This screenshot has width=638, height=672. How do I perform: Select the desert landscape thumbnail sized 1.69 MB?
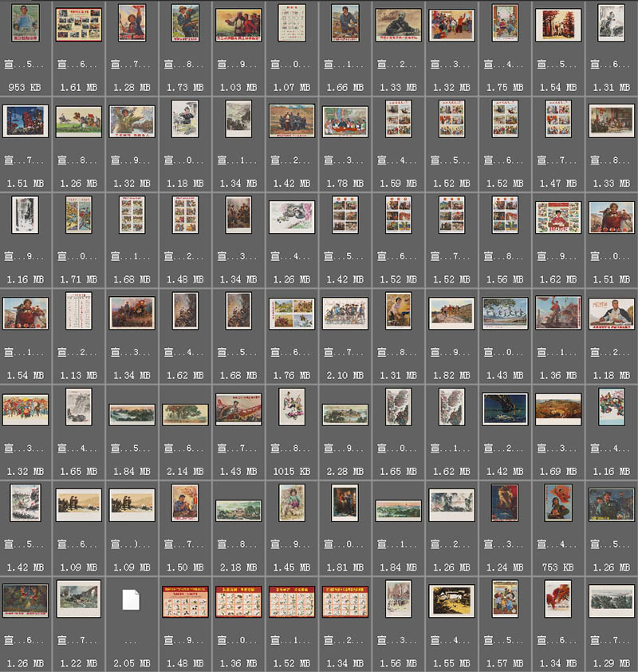click(x=557, y=409)
